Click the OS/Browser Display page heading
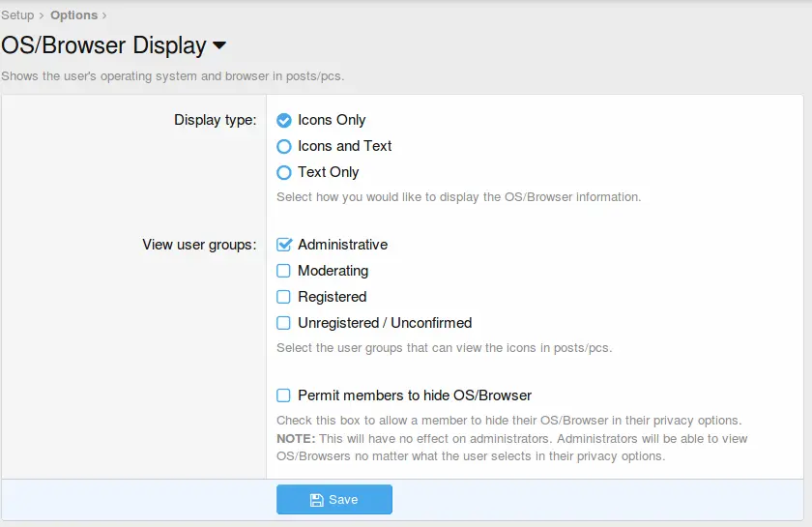Viewport: 812px width, 527px height. pyautogui.click(x=103, y=45)
